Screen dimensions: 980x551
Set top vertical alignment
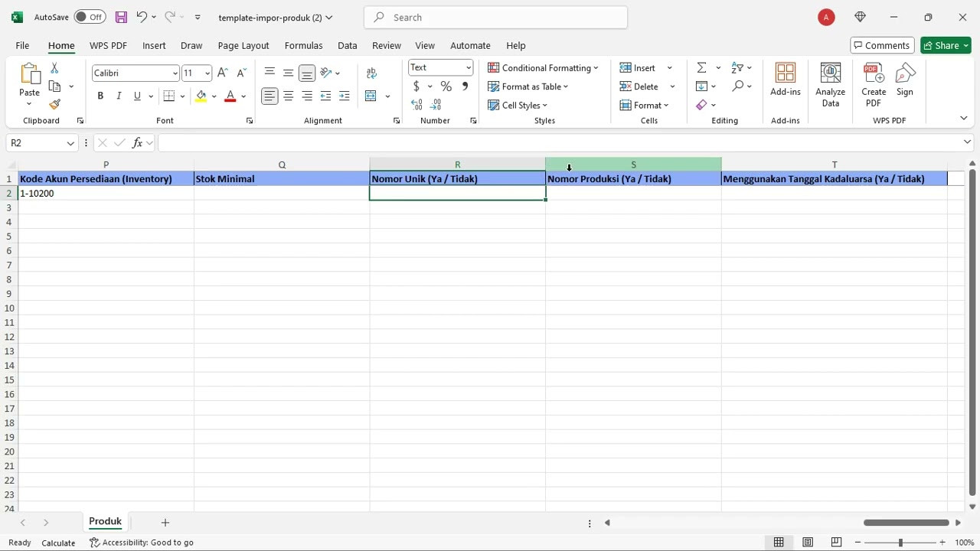269,72
